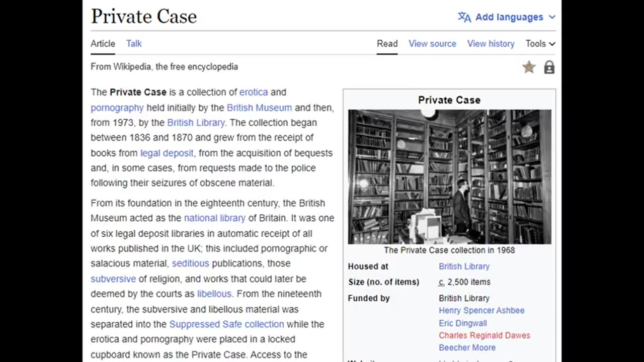Open the red Charles Reginald Dawes link
Image resolution: width=644 pixels, height=362 pixels.
(x=484, y=335)
